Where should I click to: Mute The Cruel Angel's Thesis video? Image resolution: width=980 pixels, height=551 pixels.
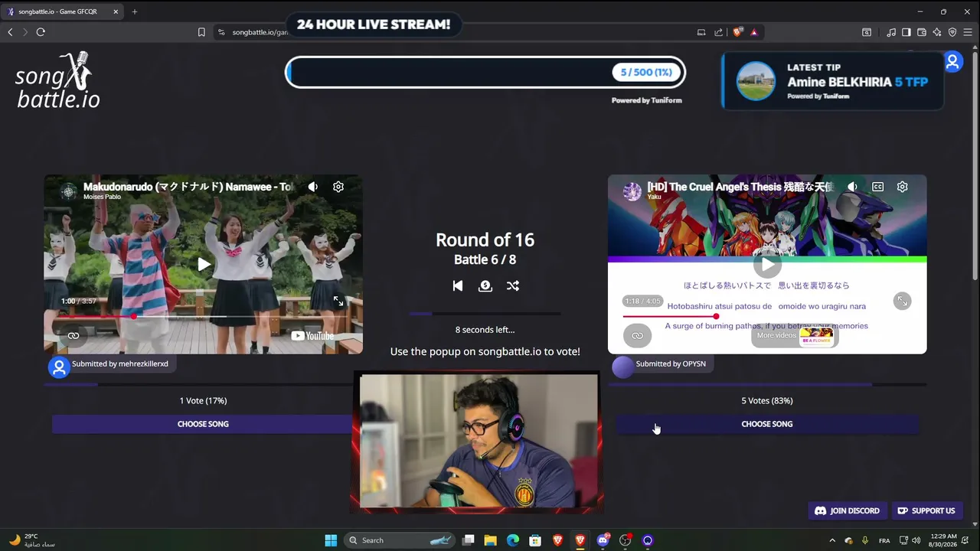[x=852, y=187]
